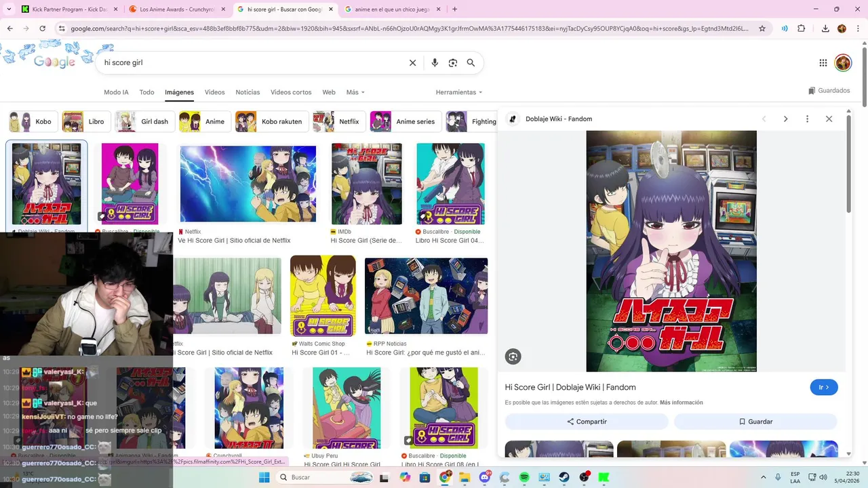The height and width of the screenshot is (488, 868).
Task: Open Spotify from the taskbar
Action: (x=524, y=478)
